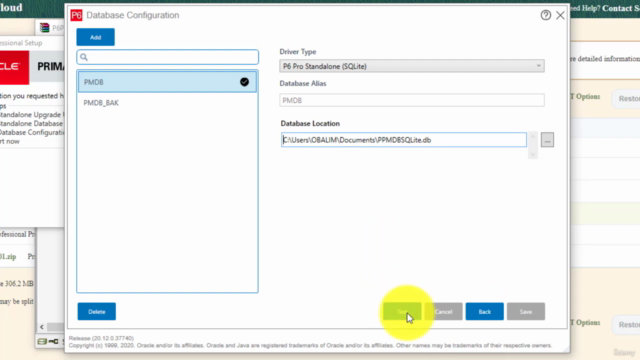The width and height of the screenshot is (640, 360).
Task: Open the Driver Type dropdown
Action: coord(412,66)
